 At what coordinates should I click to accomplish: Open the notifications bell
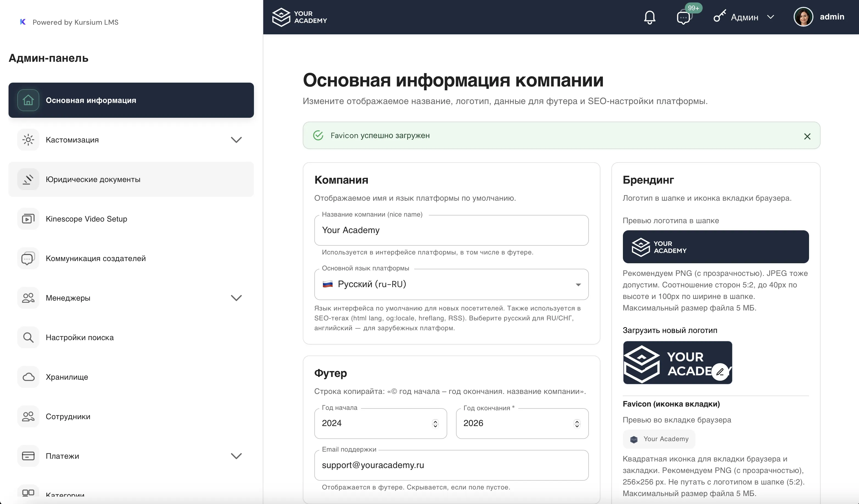click(x=649, y=17)
